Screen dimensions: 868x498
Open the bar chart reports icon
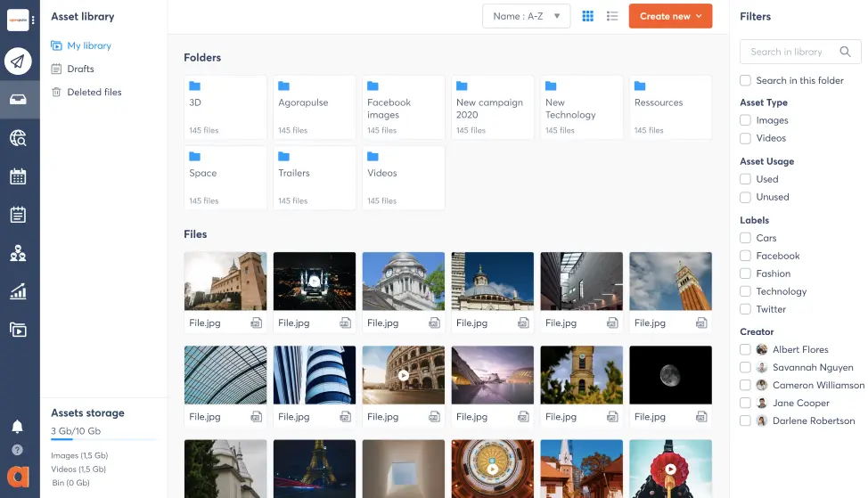point(18,291)
